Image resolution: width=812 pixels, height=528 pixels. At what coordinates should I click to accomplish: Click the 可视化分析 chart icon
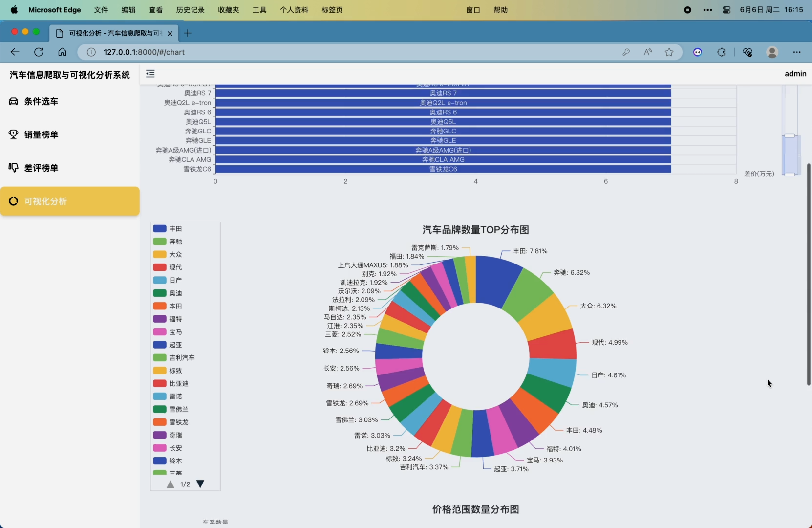click(14, 201)
